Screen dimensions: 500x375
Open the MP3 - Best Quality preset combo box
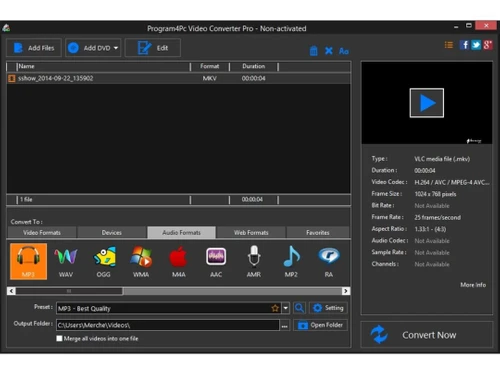(173, 308)
